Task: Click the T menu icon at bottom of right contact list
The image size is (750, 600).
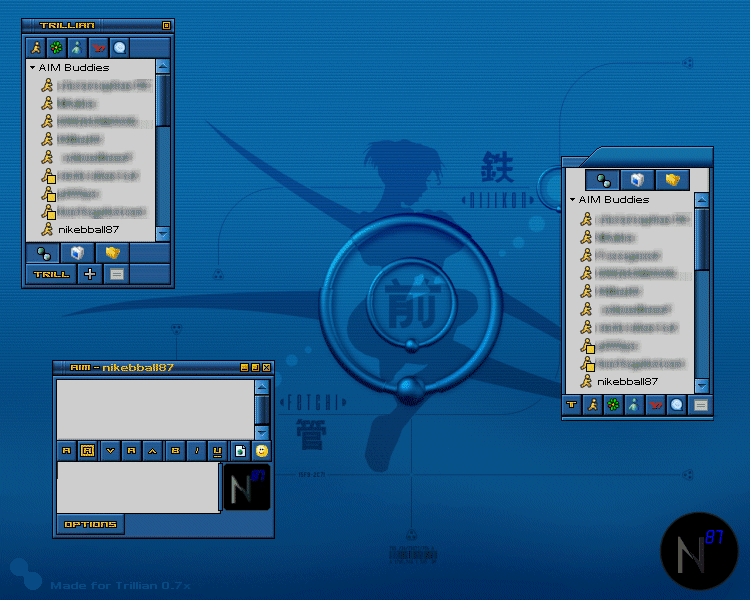Action: point(572,405)
